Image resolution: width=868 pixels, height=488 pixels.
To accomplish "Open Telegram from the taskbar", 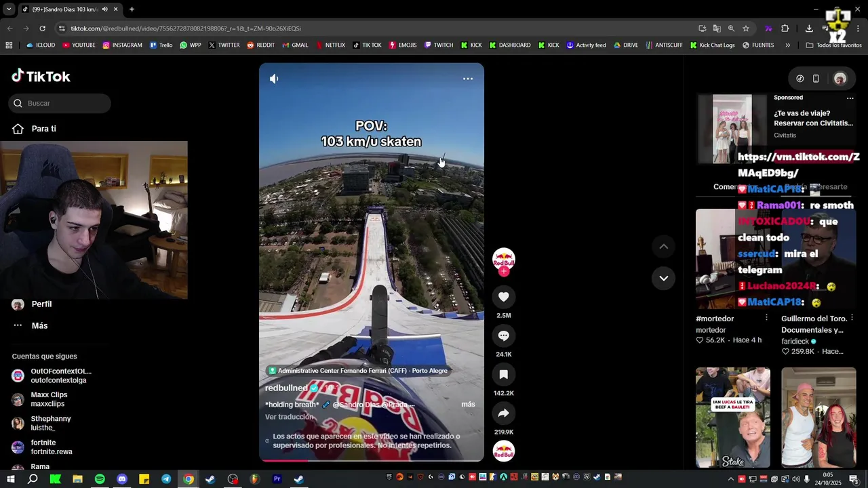I will click(x=166, y=479).
